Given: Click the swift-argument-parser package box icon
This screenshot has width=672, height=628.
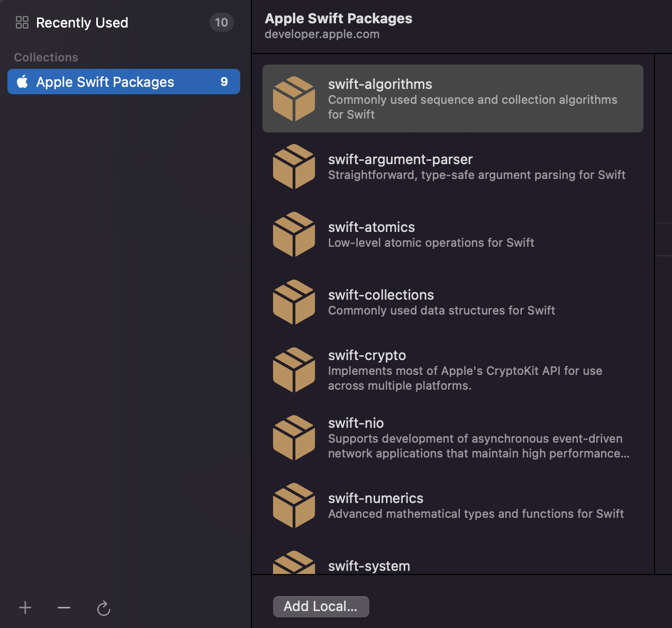Looking at the screenshot, I should click(x=294, y=166).
